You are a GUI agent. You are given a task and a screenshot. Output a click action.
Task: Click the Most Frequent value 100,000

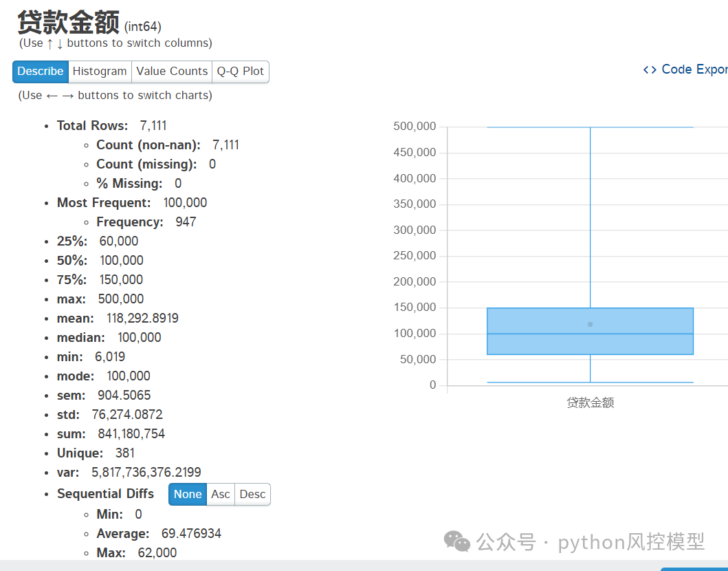tap(185, 203)
